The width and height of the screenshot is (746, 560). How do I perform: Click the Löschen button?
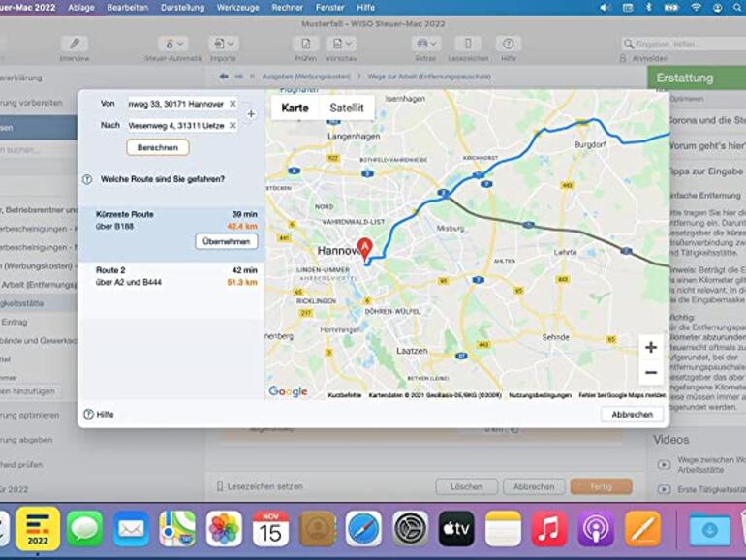467,486
